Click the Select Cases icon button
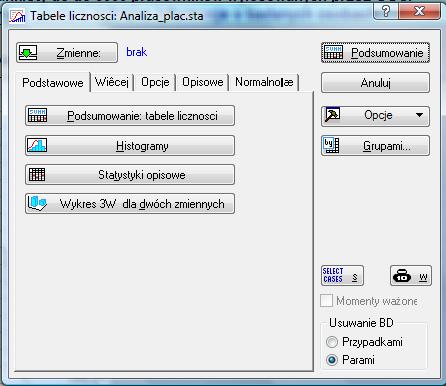Image resolution: width=446 pixels, height=386 pixels. (x=342, y=276)
